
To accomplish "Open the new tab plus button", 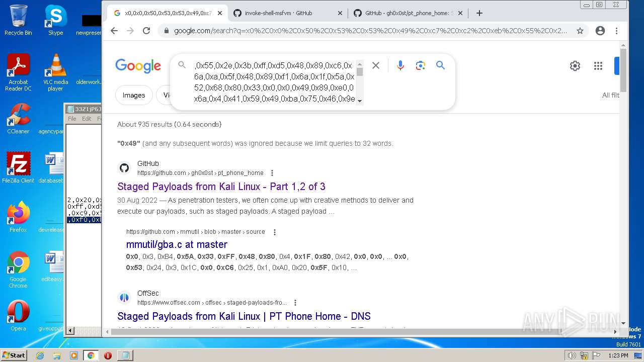I will point(479,13).
